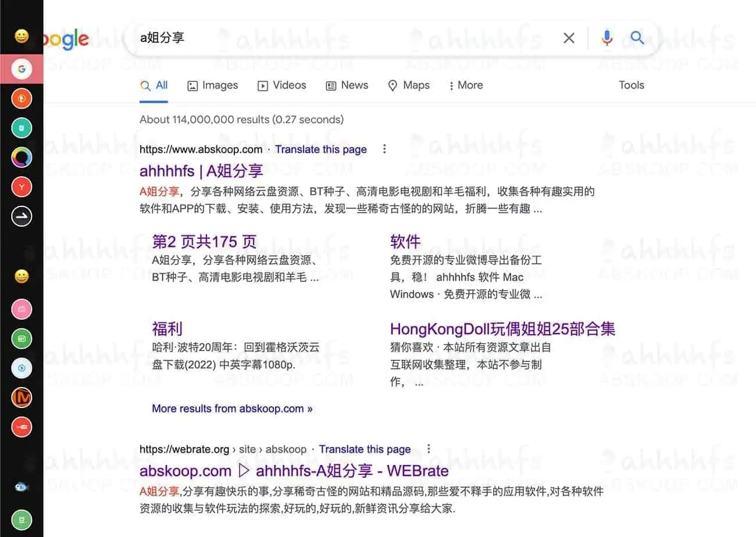Switch to the News search tab

tap(347, 85)
